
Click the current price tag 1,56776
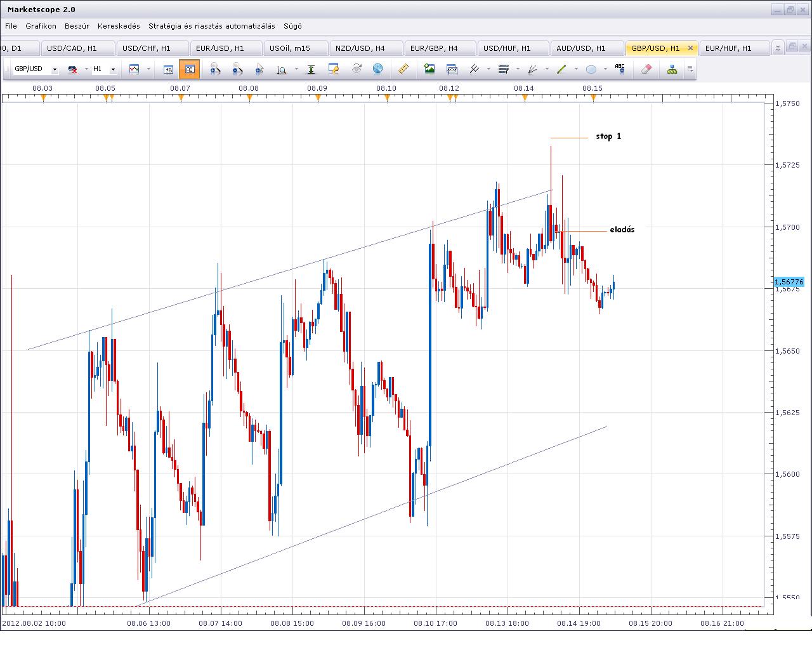tap(789, 282)
